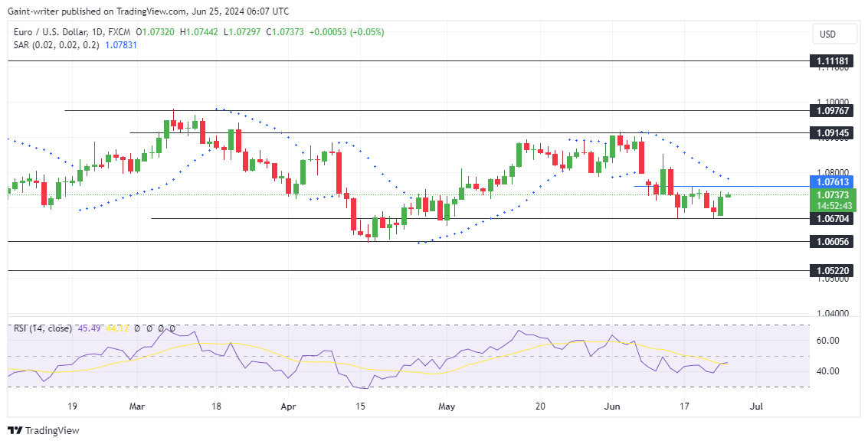
Task: Click the RSI value 45.49
Action: tap(89, 328)
